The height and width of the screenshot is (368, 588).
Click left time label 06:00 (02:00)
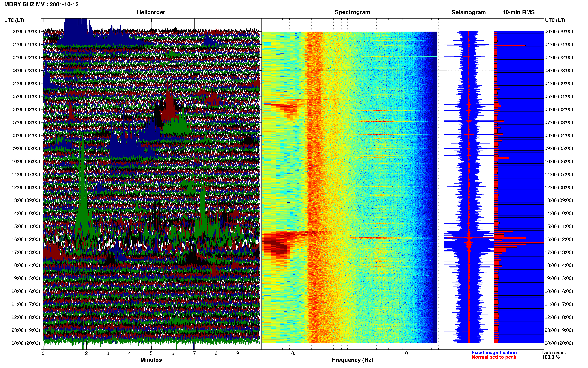(x=26, y=109)
